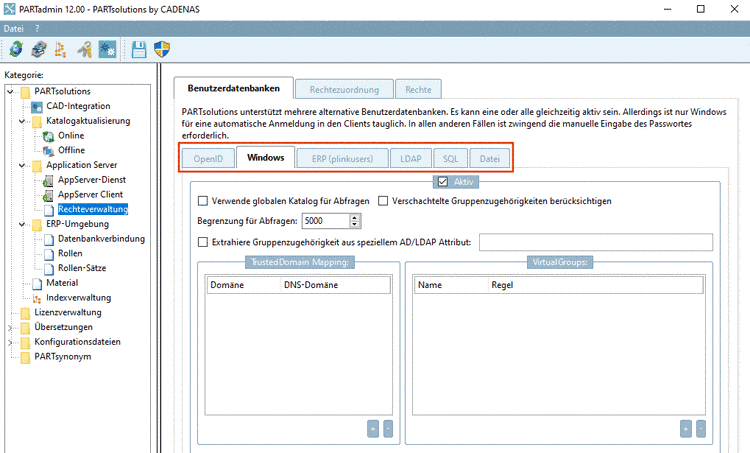Click the highlighted gear settings toolbar icon
750x453 pixels.
click(107, 49)
